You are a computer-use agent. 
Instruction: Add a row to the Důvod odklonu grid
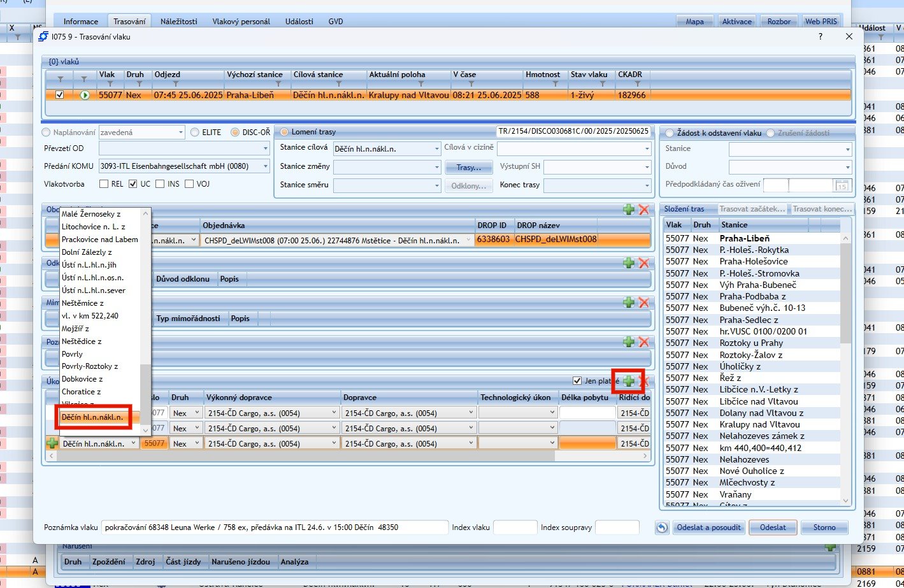tap(628, 263)
